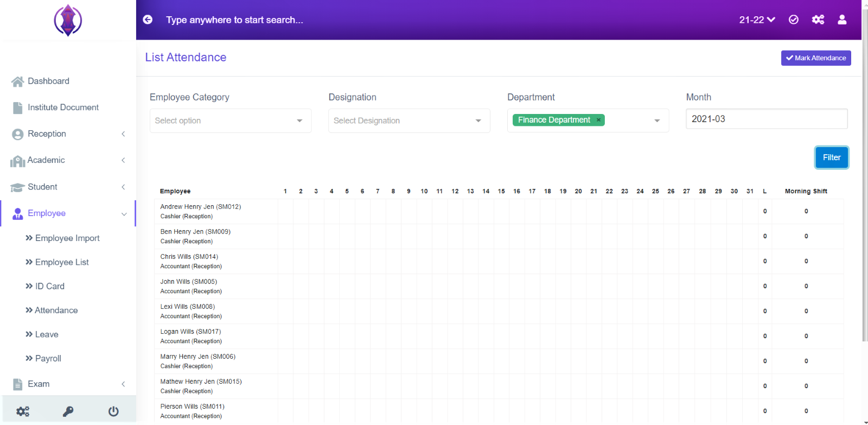Click the Academic building icon
Viewport: 868px width, 425px height.
[17, 161]
